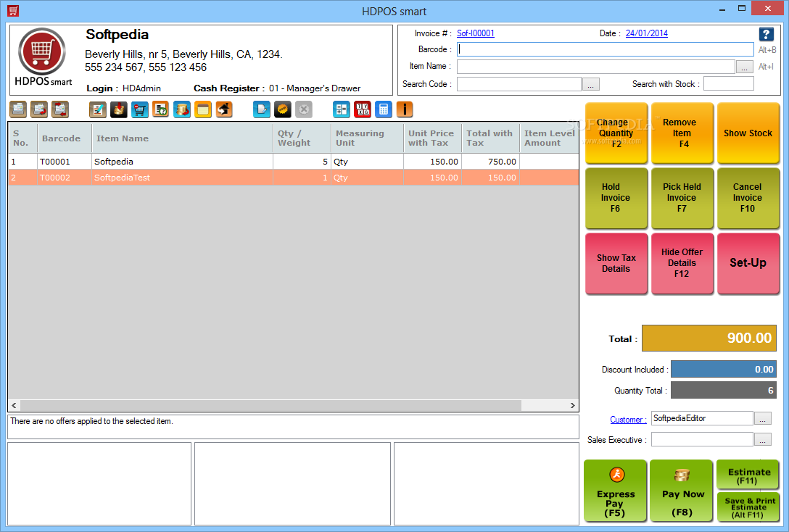Click Express Pay (F5) button
The width and height of the screenshot is (789, 532).
pos(616,491)
